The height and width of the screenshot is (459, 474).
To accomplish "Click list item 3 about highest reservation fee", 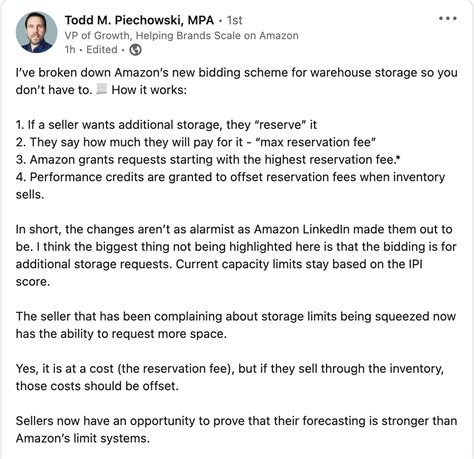I will point(208,160).
